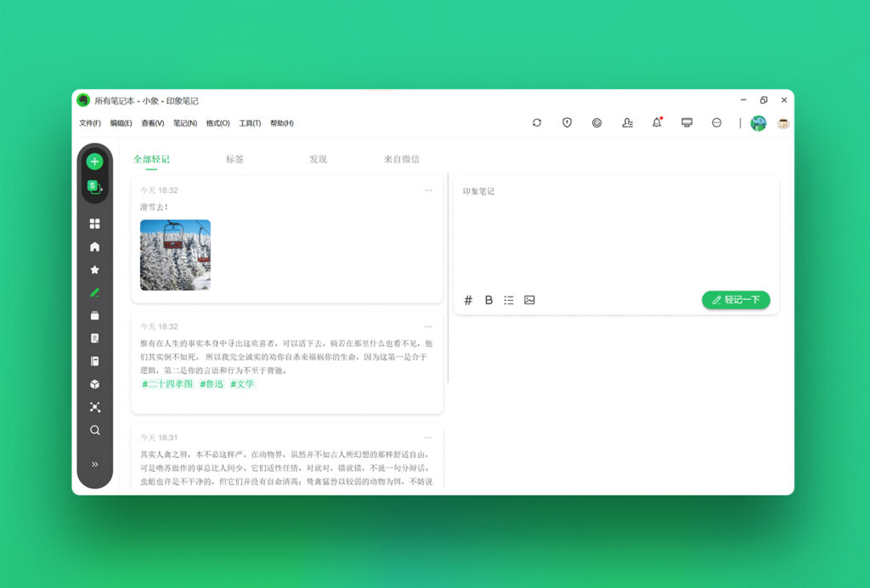Open three-dot menu in top toolbar
Image resolution: width=870 pixels, height=588 pixels.
(716, 122)
